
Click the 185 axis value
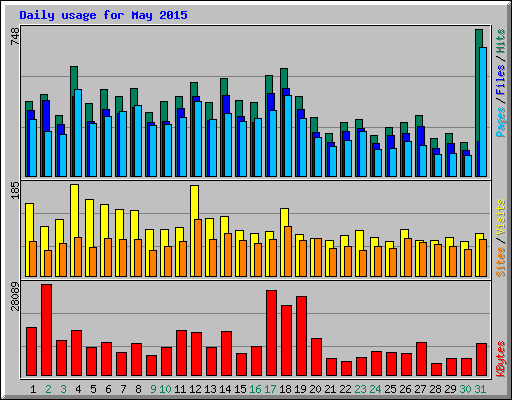click(x=15, y=190)
